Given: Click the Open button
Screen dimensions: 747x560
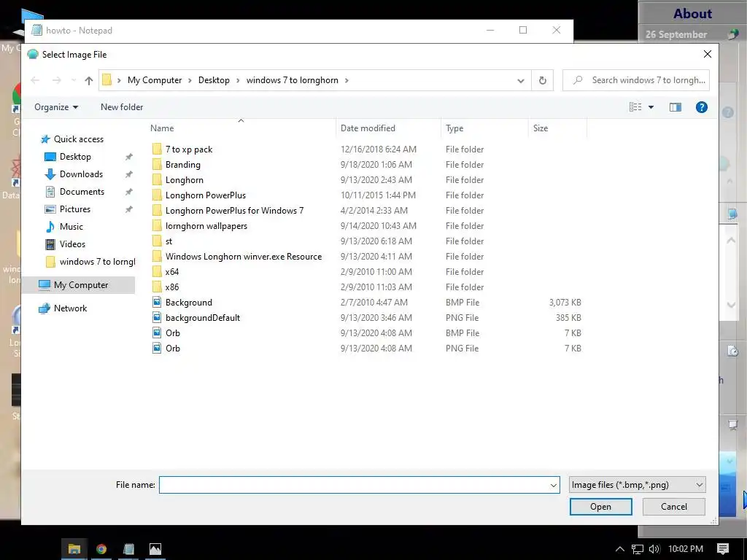Looking at the screenshot, I should [x=601, y=507].
